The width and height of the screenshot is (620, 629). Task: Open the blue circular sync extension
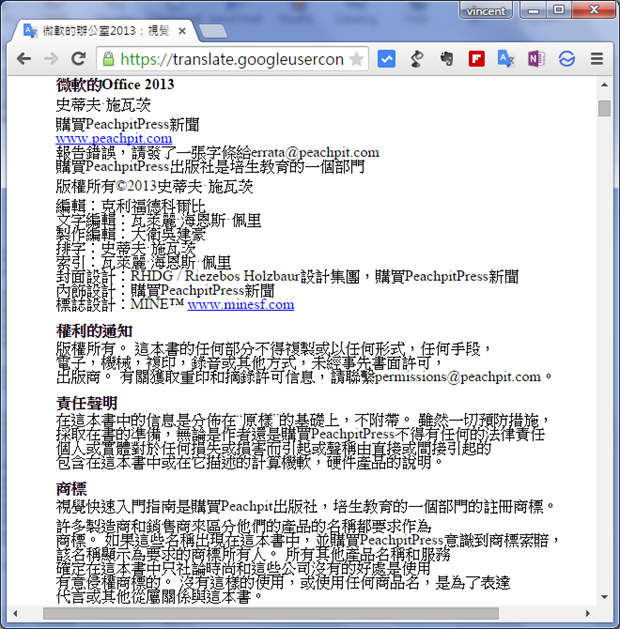coord(567,59)
